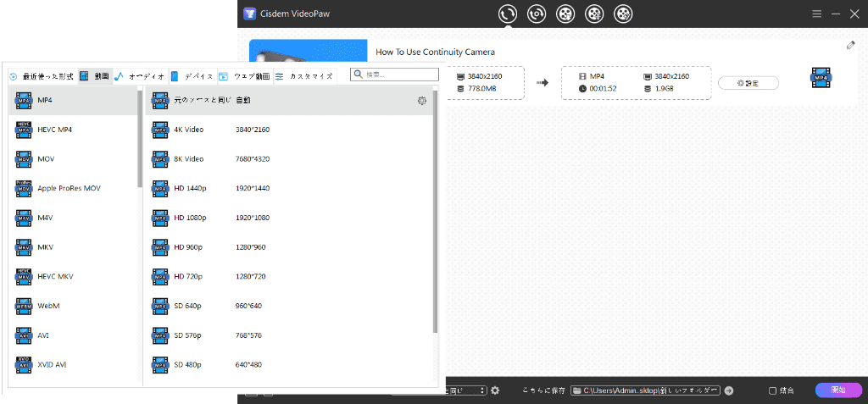This screenshot has height=404, width=868.
Task: Choose the HD 720p preset
Action: (288, 276)
